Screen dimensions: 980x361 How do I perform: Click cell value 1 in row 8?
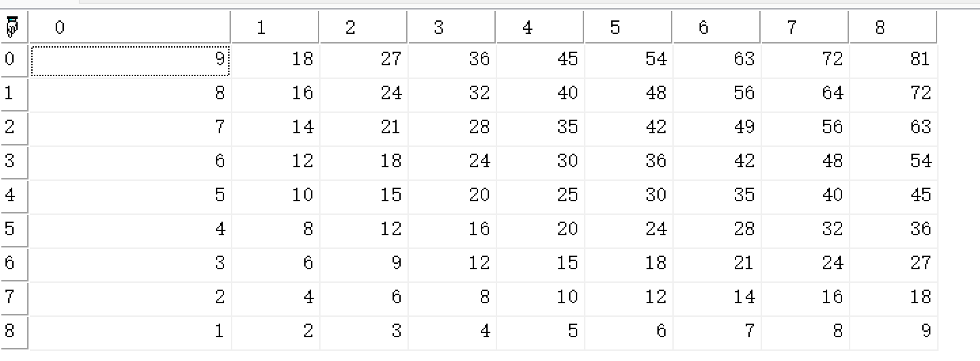[130, 331]
